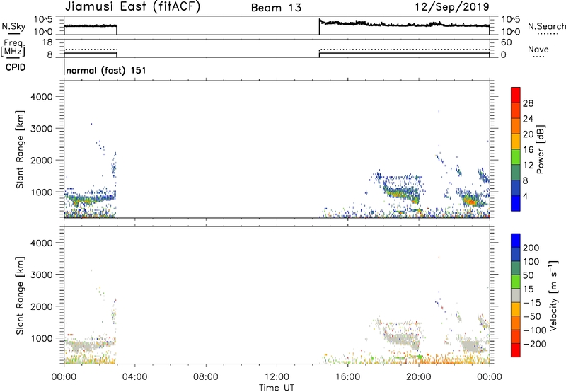Click the '12:00' time tick label
Image resolution: width=566 pixels, height=392 pixels.
tap(277, 377)
